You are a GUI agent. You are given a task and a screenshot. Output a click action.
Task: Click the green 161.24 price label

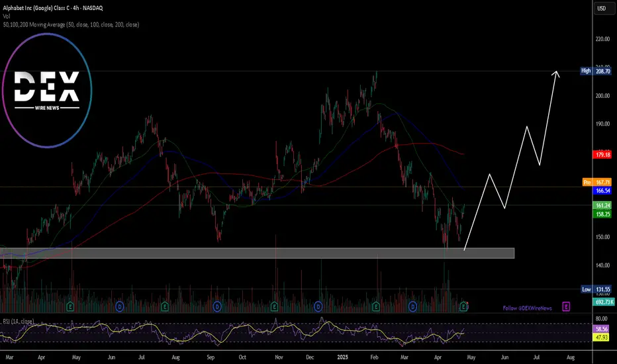click(603, 205)
